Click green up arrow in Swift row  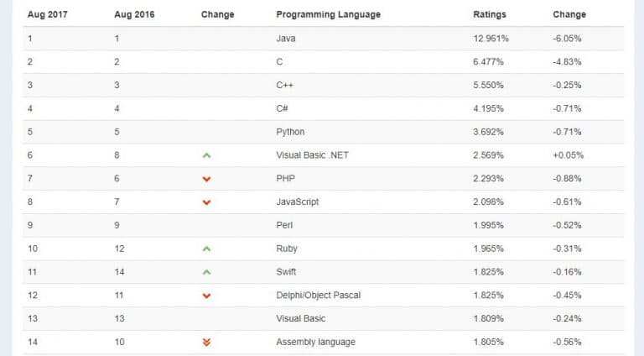coord(206,272)
